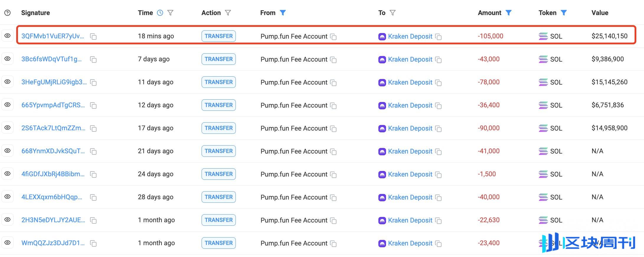Copy Kraken Deposit address in 17 days ago row
This screenshot has width=644, height=257.
(439, 129)
